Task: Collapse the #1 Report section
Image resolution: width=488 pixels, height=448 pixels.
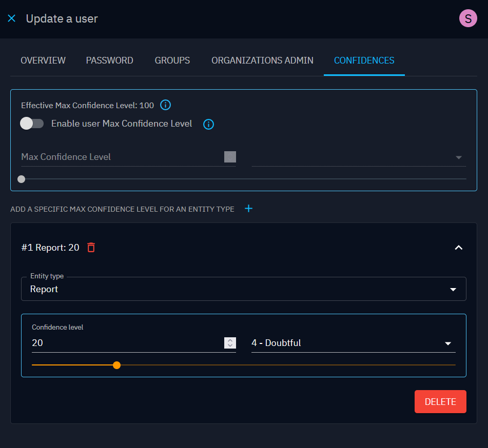Action: 459,248
